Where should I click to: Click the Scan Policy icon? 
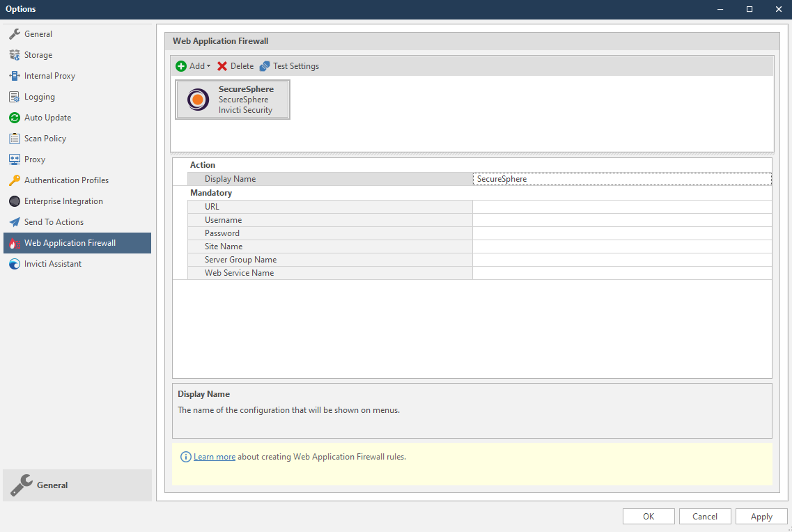15,138
